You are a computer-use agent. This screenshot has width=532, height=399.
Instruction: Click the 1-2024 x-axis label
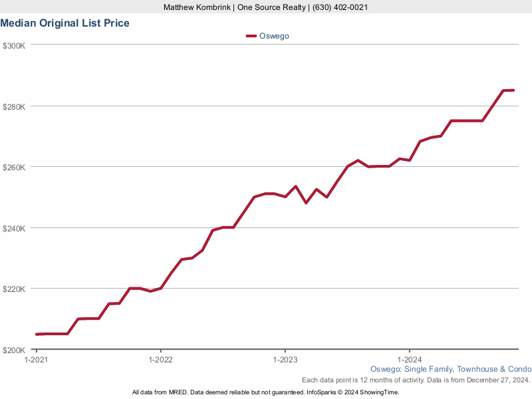(409, 360)
